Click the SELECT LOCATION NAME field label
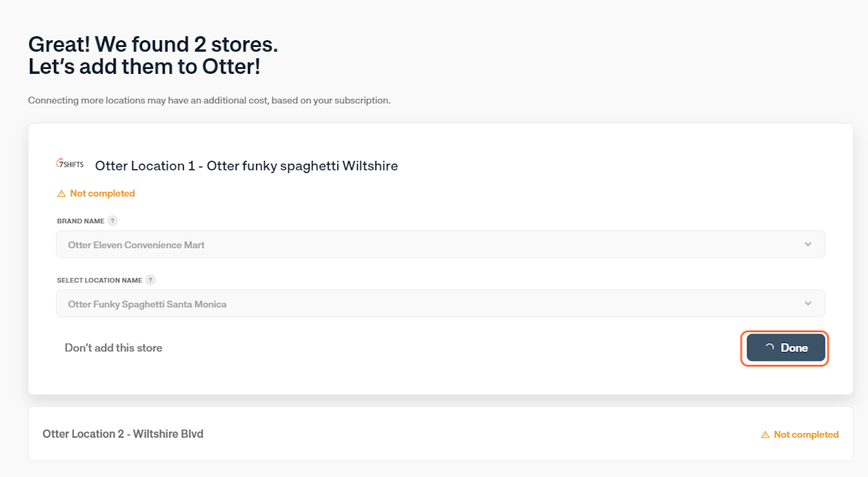 (x=100, y=280)
